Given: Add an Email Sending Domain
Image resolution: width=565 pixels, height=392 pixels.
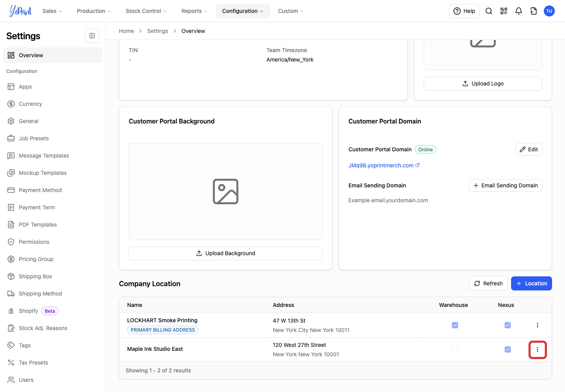Looking at the screenshot, I should point(505,185).
